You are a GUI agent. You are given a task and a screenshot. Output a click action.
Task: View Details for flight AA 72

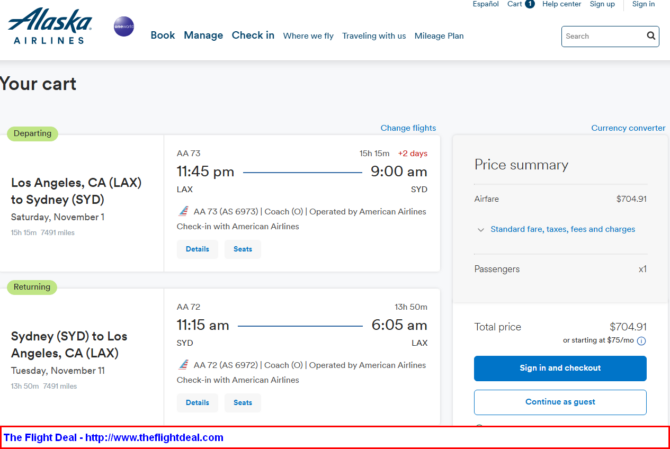(197, 402)
